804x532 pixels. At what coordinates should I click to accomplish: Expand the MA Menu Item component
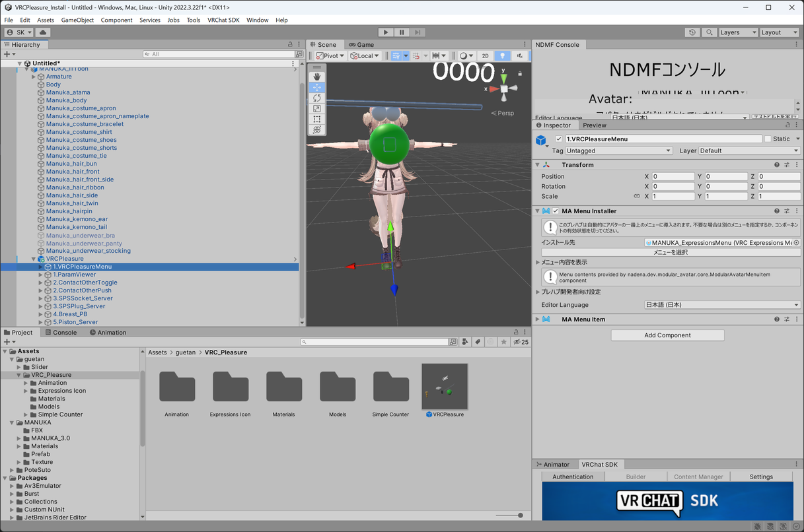537,319
